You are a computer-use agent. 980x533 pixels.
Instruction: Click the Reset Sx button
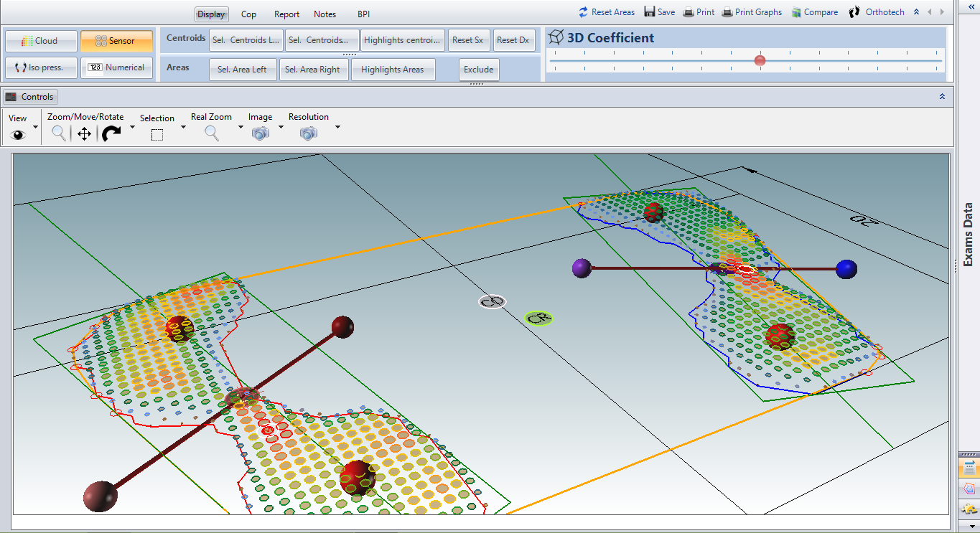(470, 40)
